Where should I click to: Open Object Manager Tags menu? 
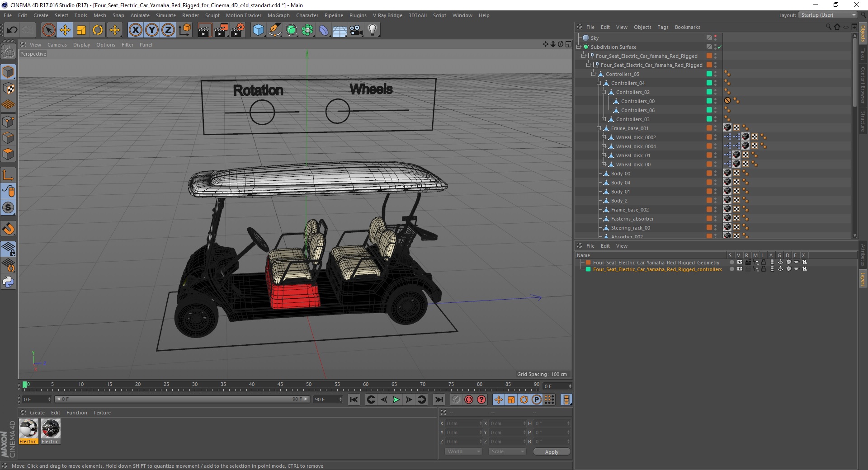point(663,27)
